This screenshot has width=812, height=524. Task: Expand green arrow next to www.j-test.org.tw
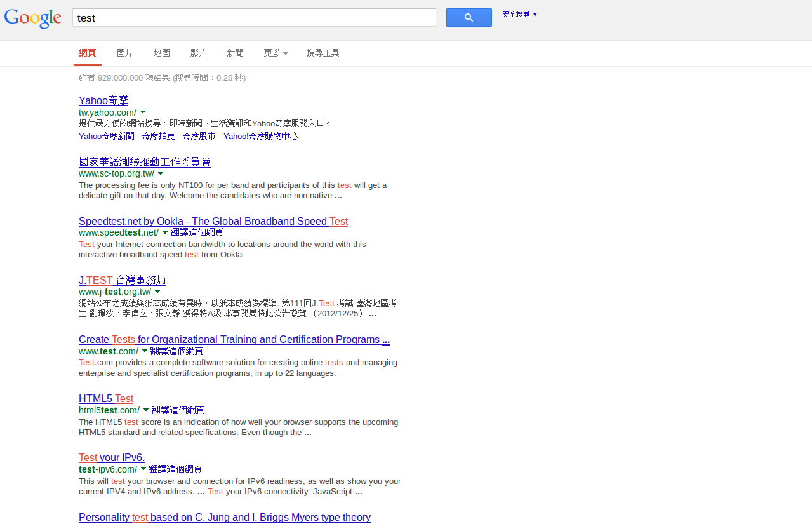tap(157, 292)
